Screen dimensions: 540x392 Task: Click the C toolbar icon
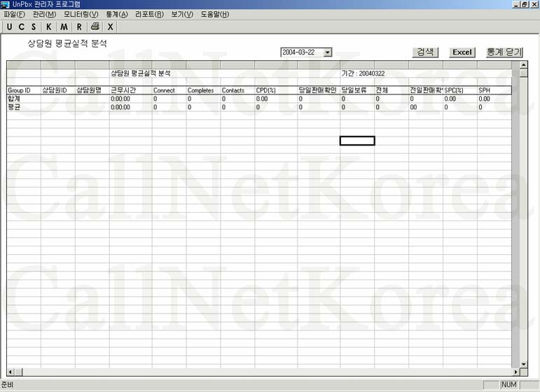[x=22, y=27]
